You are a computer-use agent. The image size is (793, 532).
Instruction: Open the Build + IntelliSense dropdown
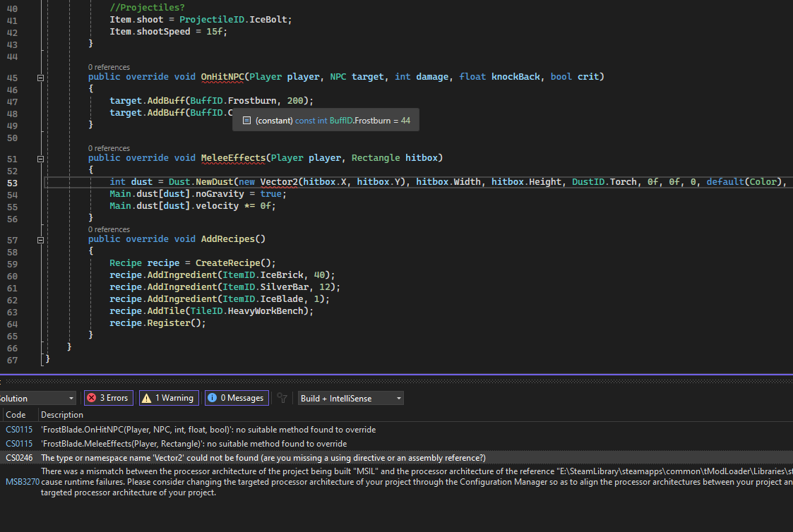[351, 398]
